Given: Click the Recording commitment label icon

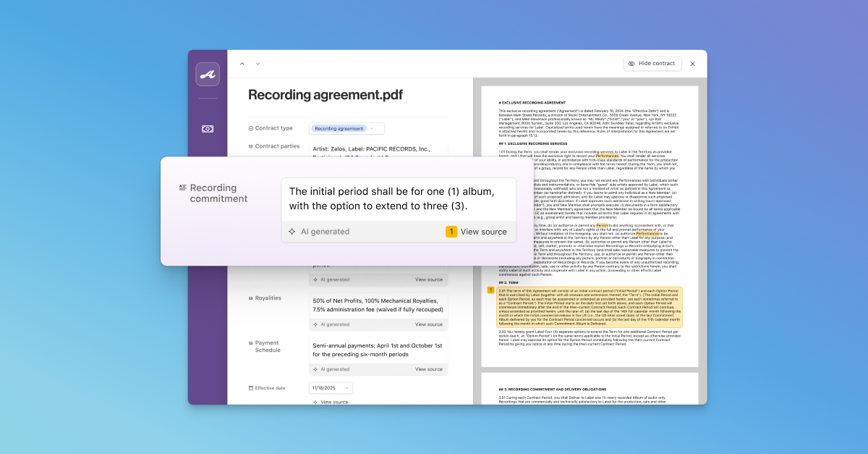Looking at the screenshot, I should (x=183, y=188).
